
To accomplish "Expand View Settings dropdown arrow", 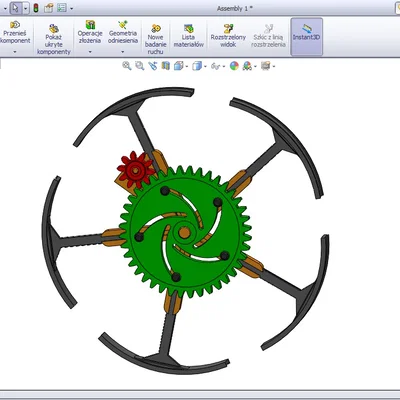I will (x=274, y=67).
